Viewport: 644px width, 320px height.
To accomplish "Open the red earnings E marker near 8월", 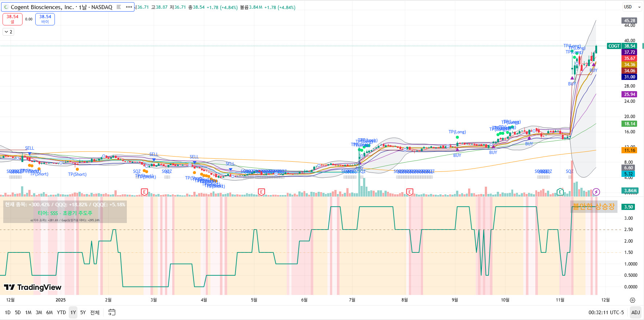I will [410, 192].
